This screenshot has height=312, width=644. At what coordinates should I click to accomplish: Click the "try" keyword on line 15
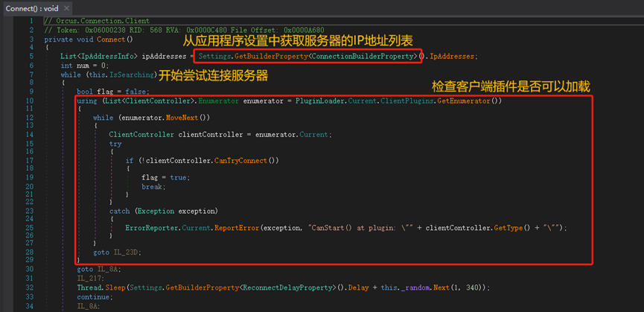[x=115, y=144]
